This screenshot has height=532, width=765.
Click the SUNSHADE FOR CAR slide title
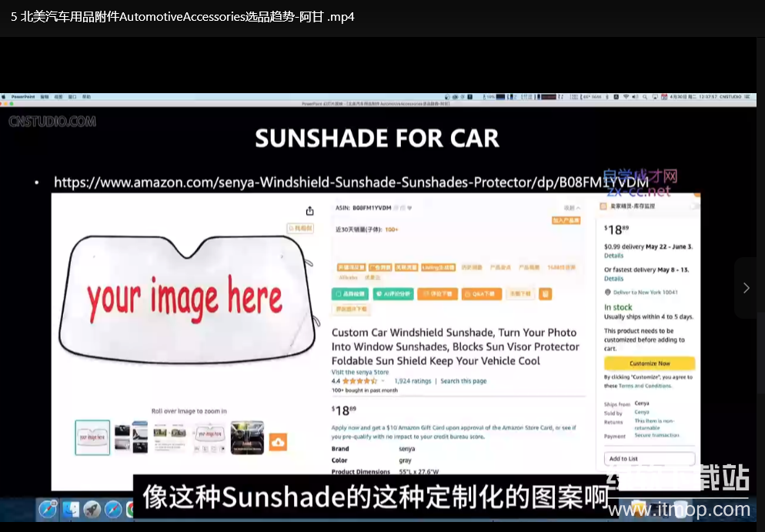[377, 138]
